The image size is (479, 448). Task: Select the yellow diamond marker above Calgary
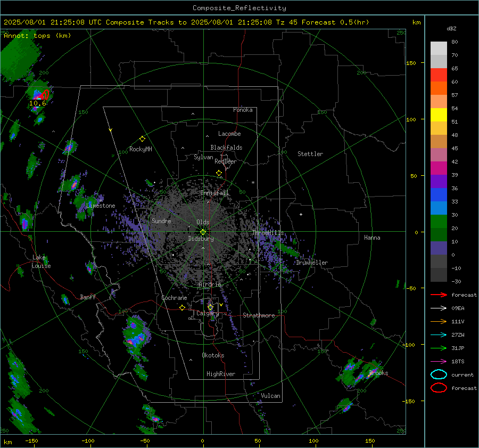(x=210, y=307)
